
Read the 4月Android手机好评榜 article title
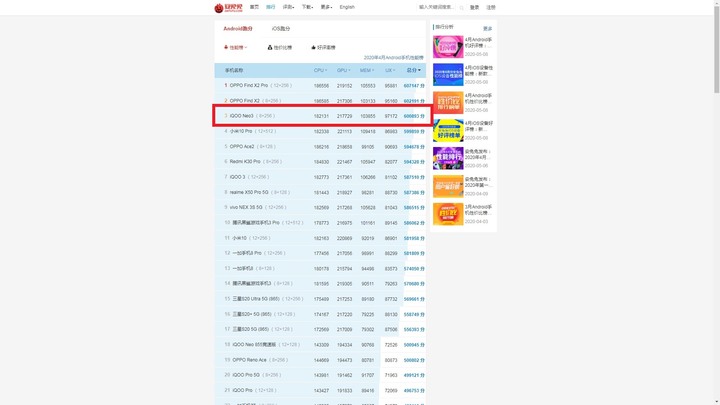478,43
